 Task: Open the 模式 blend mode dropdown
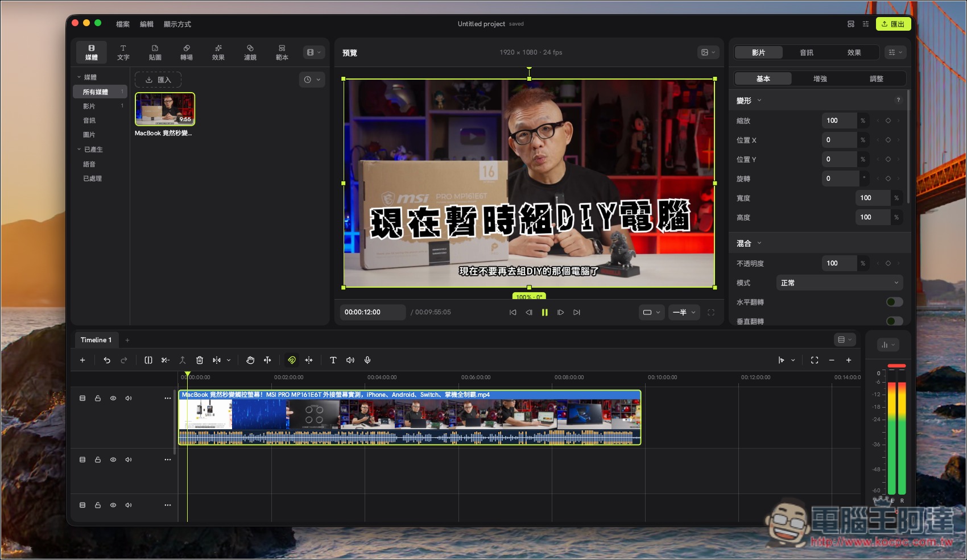[840, 283]
